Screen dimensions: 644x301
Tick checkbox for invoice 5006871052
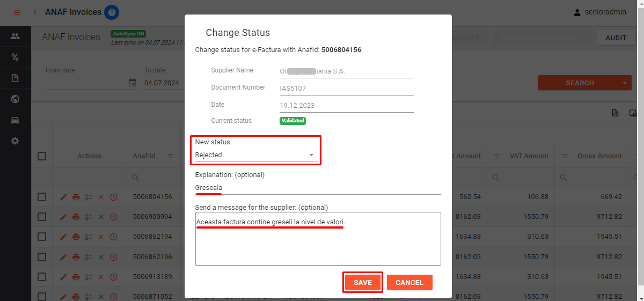click(42, 296)
